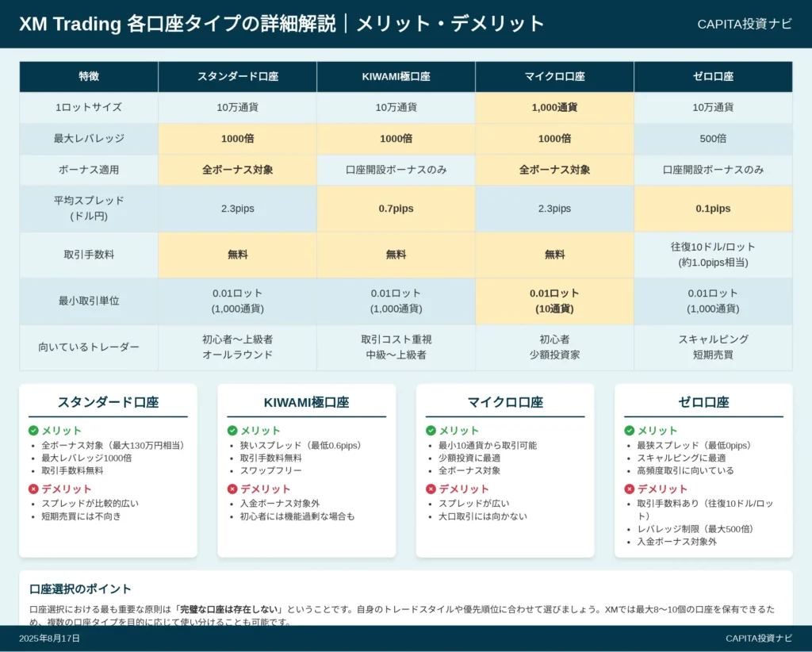Click the 1ロットサイズ row label

click(89, 108)
